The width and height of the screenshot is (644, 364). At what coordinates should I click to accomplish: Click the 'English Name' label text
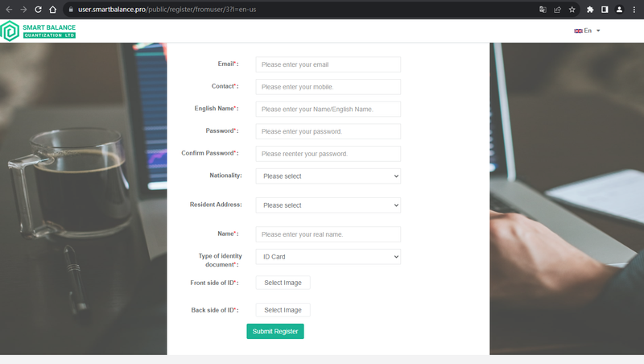[217, 109]
